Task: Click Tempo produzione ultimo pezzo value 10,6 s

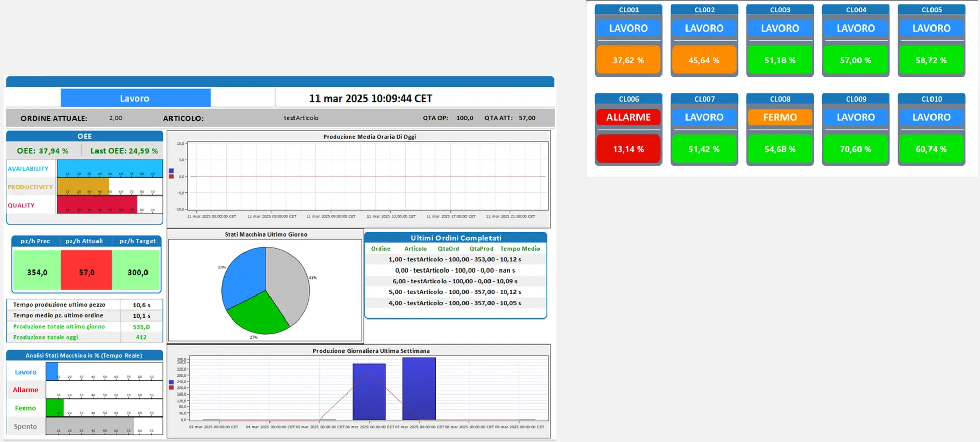Action: pos(141,305)
